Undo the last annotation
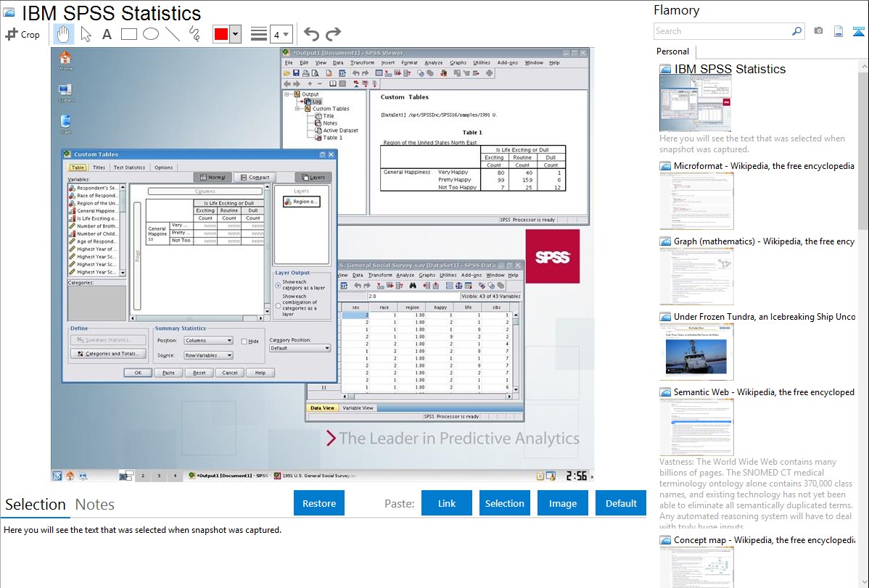Screen dimensions: 869x588 311,34
